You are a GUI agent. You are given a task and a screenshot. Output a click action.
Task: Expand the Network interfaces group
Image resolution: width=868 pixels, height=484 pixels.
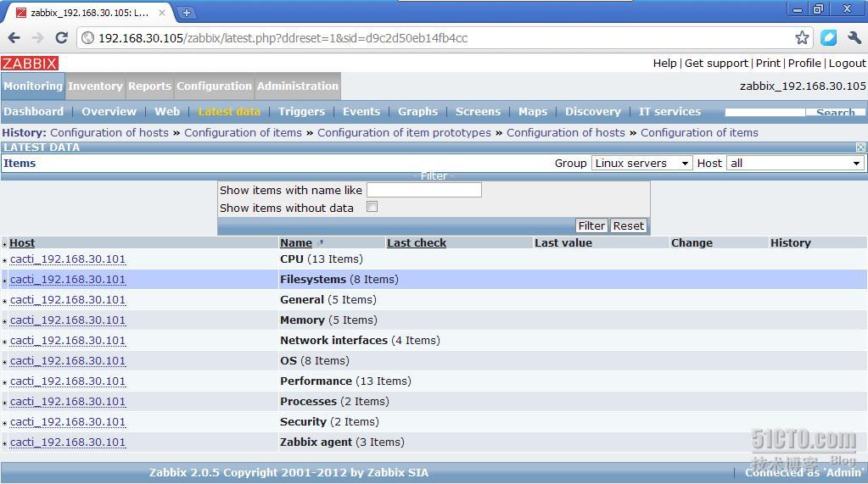(x=5, y=342)
